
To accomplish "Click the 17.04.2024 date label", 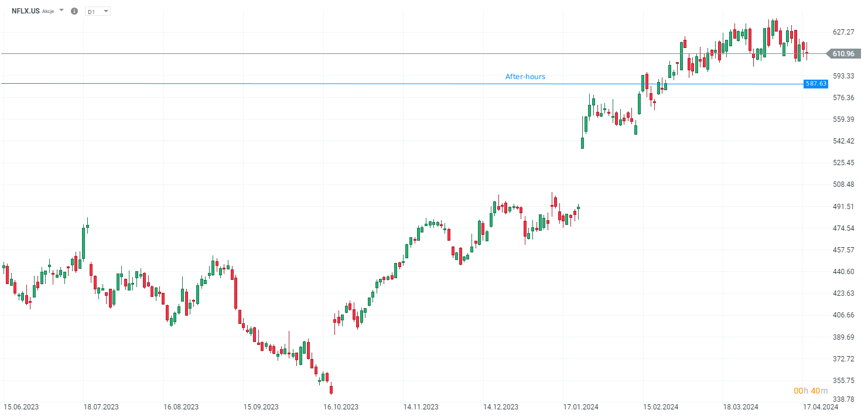I will click(x=821, y=406).
